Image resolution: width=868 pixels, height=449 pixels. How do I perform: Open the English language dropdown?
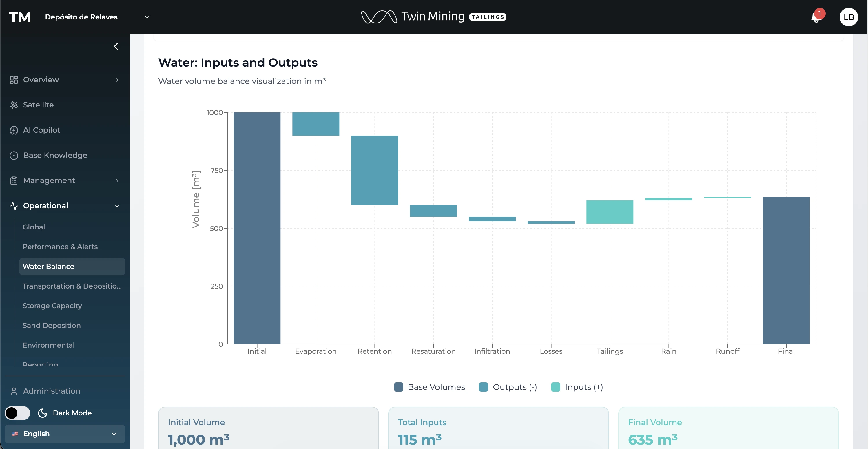pos(65,434)
